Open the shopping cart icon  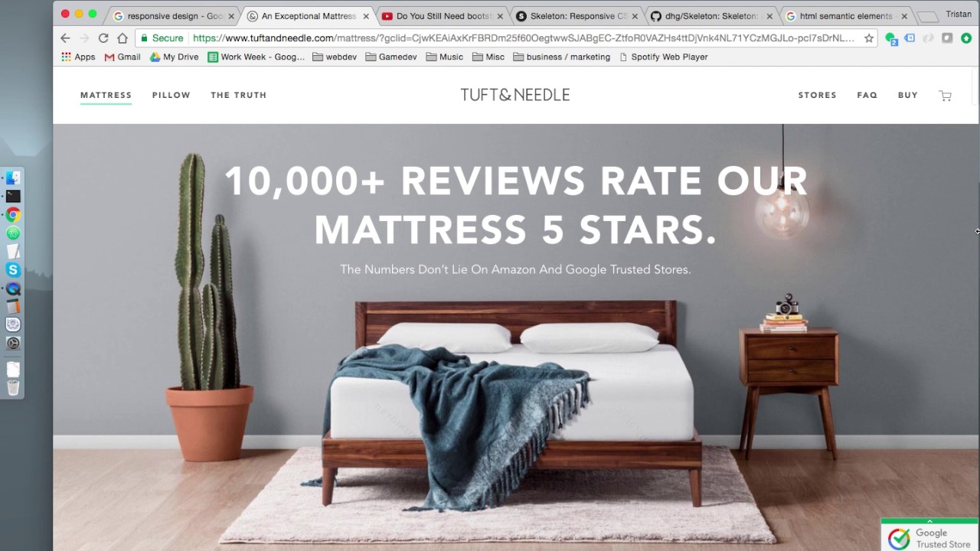946,96
